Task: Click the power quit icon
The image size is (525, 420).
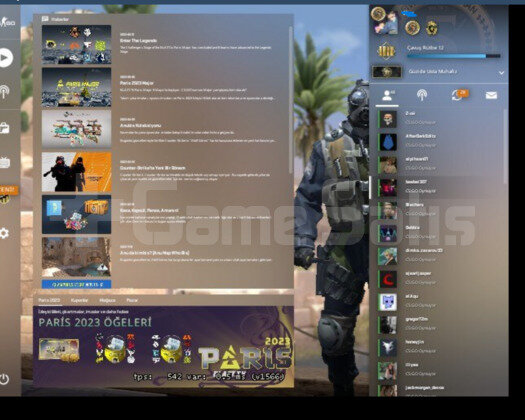Action: point(4,379)
